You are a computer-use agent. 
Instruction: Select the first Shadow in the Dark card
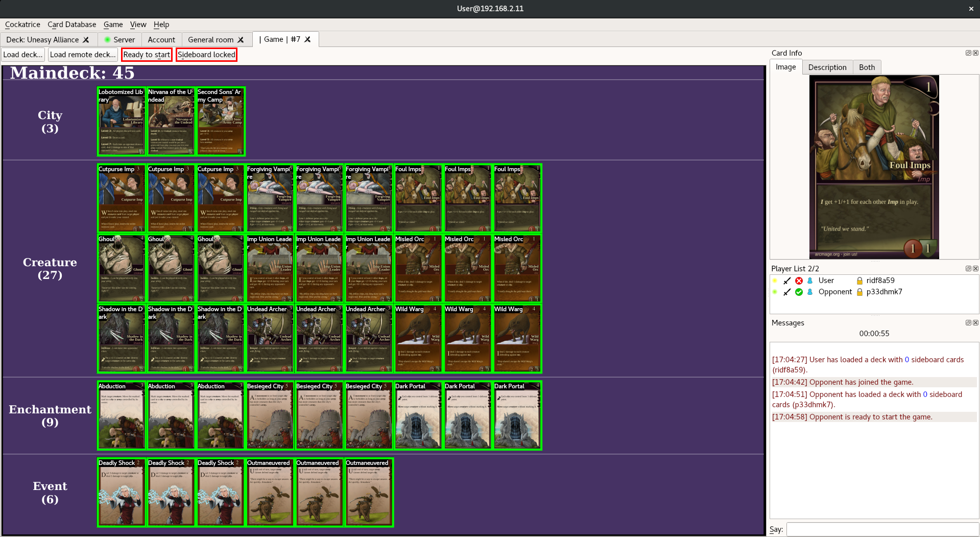coord(122,338)
